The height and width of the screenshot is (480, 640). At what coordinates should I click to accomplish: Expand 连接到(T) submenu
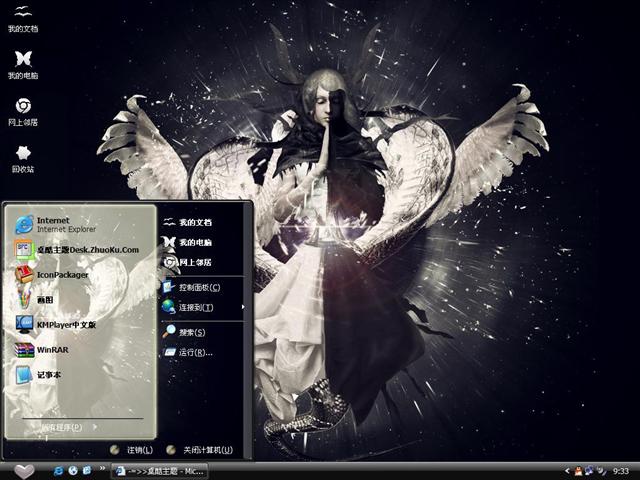pos(203,307)
